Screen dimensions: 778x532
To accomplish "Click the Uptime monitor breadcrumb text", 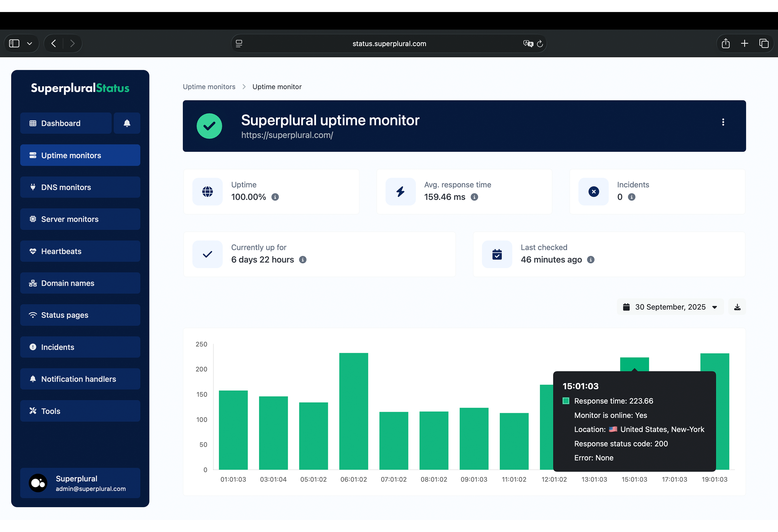I will point(277,87).
